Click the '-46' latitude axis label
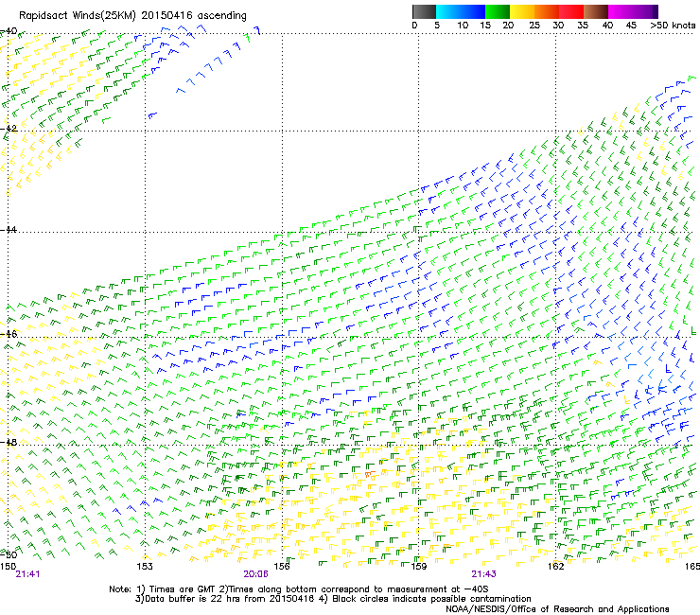Screen dimensions: 700x615 click(9, 334)
